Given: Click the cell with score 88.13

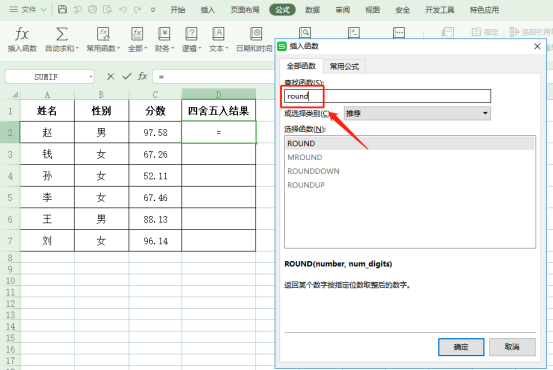Looking at the screenshot, I should (x=155, y=219).
